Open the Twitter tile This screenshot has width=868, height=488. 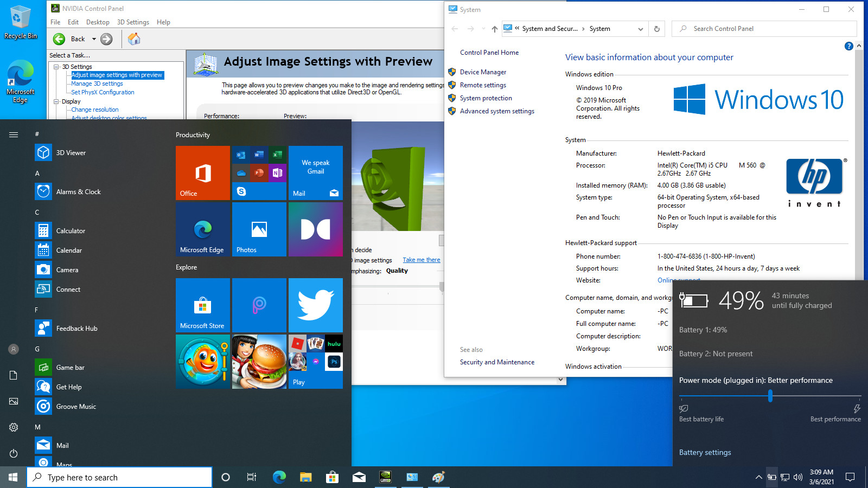coord(316,305)
